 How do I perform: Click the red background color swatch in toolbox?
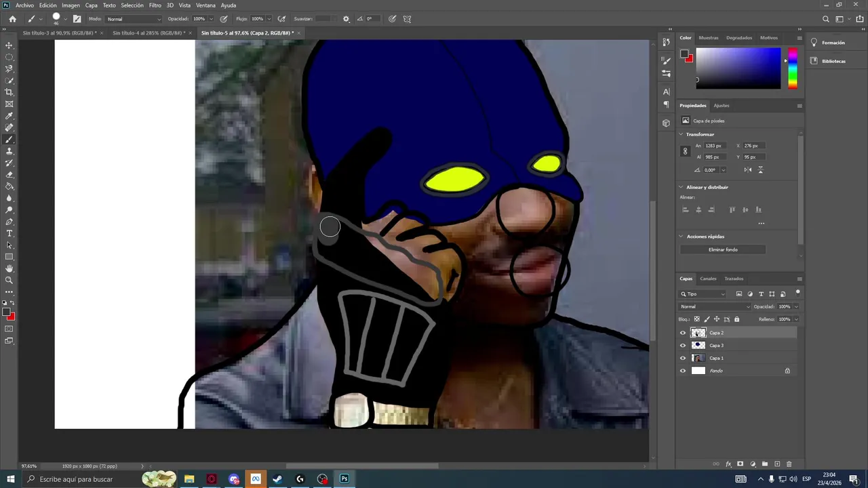point(12,317)
